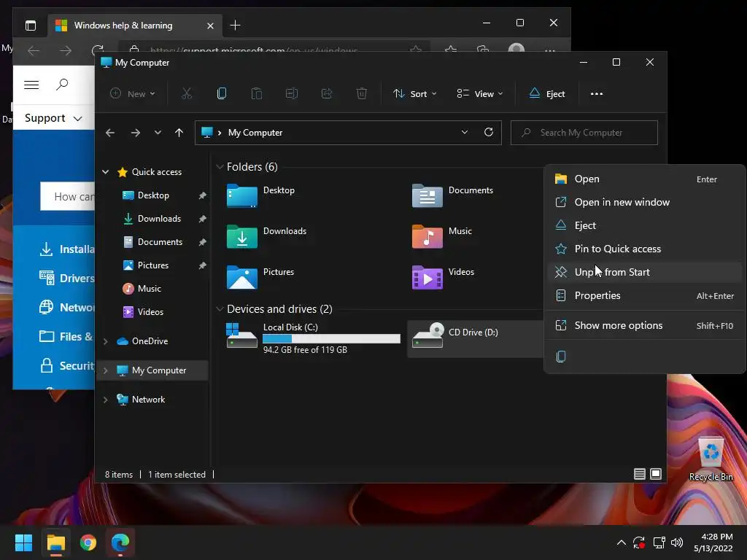Image resolution: width=747 pixels, height=560 pixels.
Task: Select My Computer in navigation pane
Action: point(152,370)
